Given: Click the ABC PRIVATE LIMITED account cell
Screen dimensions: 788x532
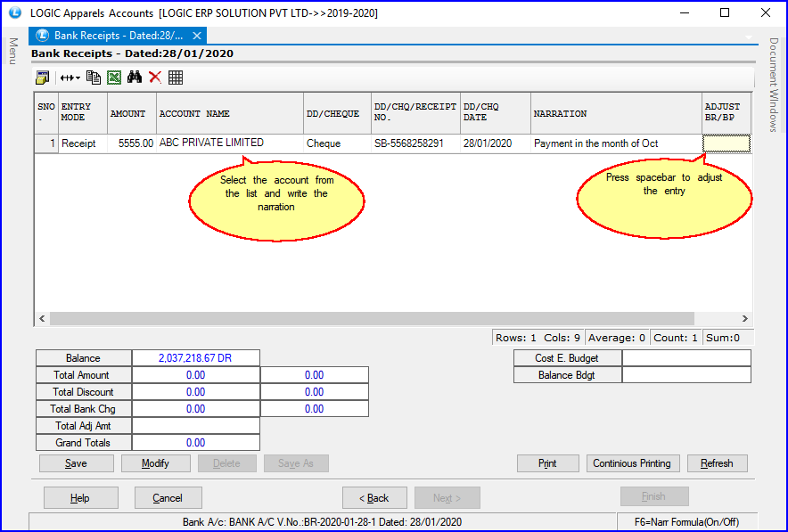Looking at the screenshot, I should pyautogui.click(x=230, y=143).
